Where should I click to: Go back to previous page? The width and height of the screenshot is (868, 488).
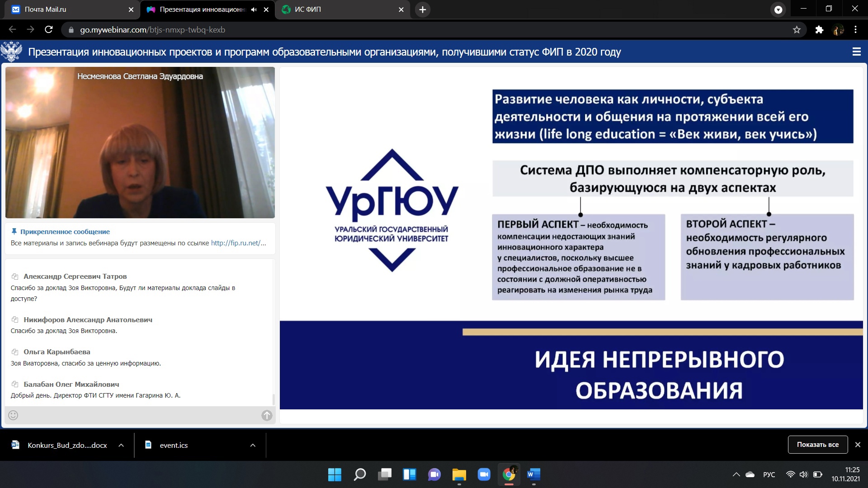pos(12,30)
